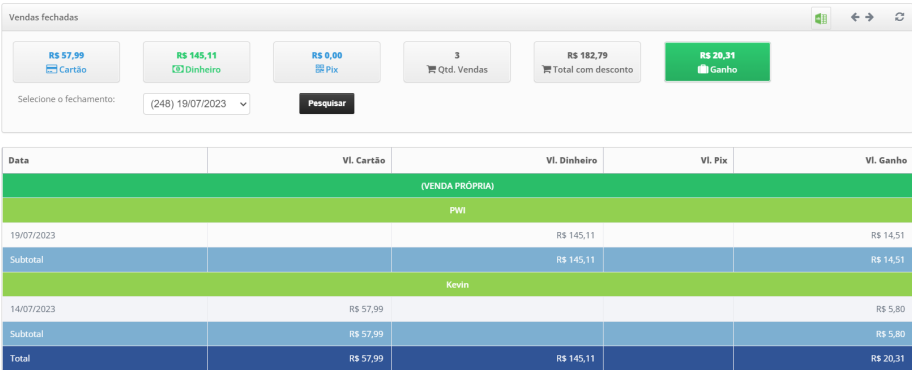Select the green R$ 20,31 Ganho card
Viewport: 912px width, 370px height.
[x=718, y=62]
